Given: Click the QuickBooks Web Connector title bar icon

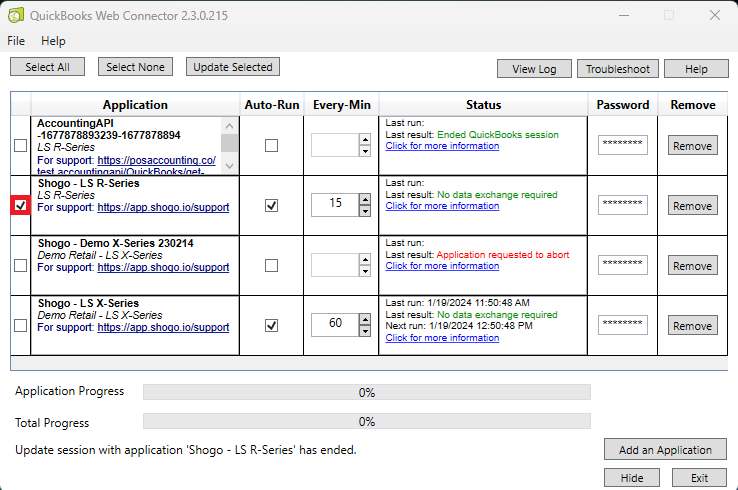Looking at the screenshot, I should click(x=16, y=15).
